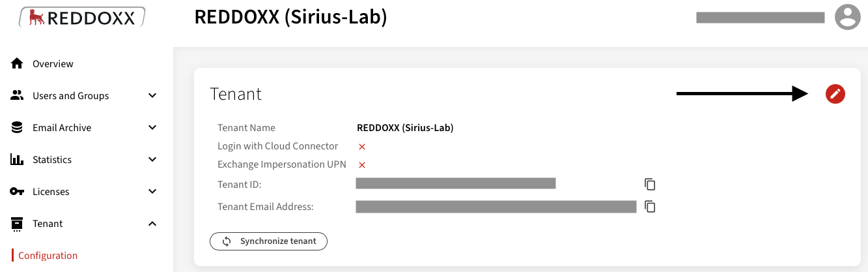The image size is (868, 272).
Task: Open the user account avatar
Action: pyautogui.click(x=847, y=17)
